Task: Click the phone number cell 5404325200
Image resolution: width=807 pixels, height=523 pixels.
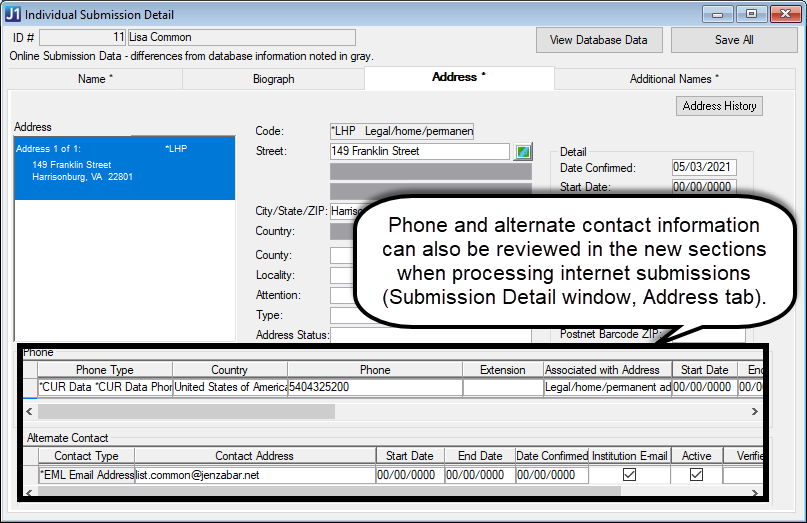Action: click(374, 387)
